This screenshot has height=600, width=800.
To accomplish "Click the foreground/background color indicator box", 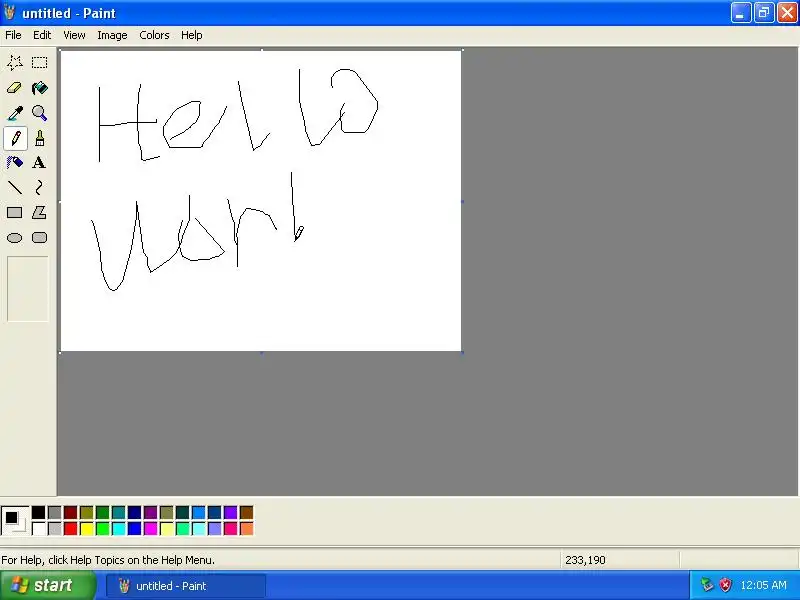I will [15, 521].
